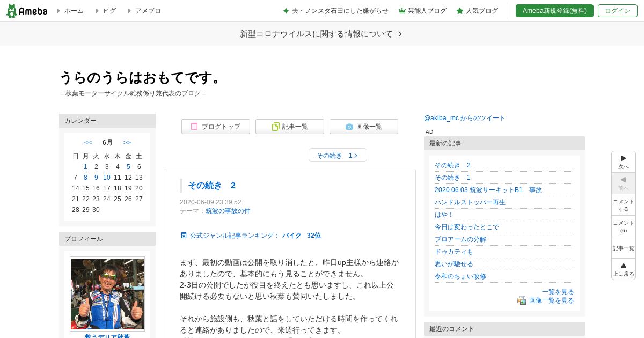The height and width of the screenshot is (338, 644).
Task: Go to previous article その続き 1 pager
Action: 338,155
